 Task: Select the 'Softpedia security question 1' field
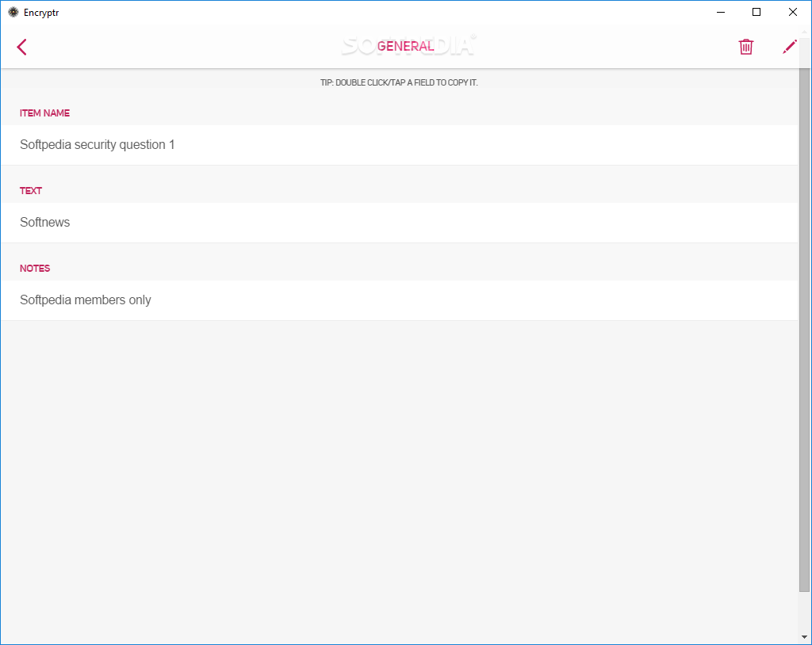coord(400,145)
